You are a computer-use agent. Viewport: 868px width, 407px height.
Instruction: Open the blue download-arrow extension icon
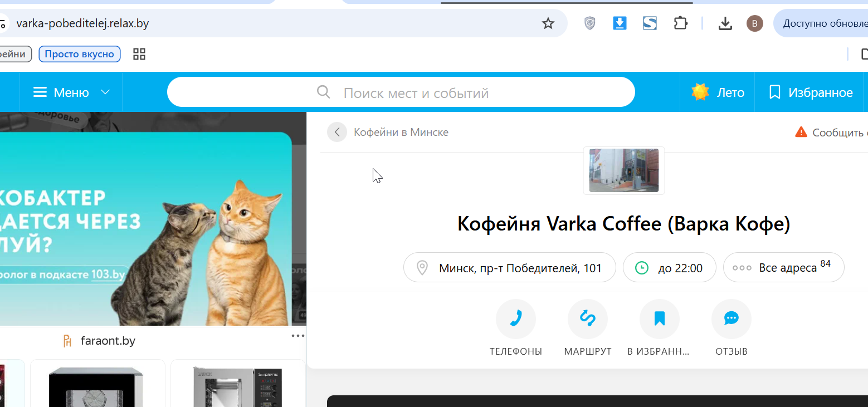click(x=620, y=23)
